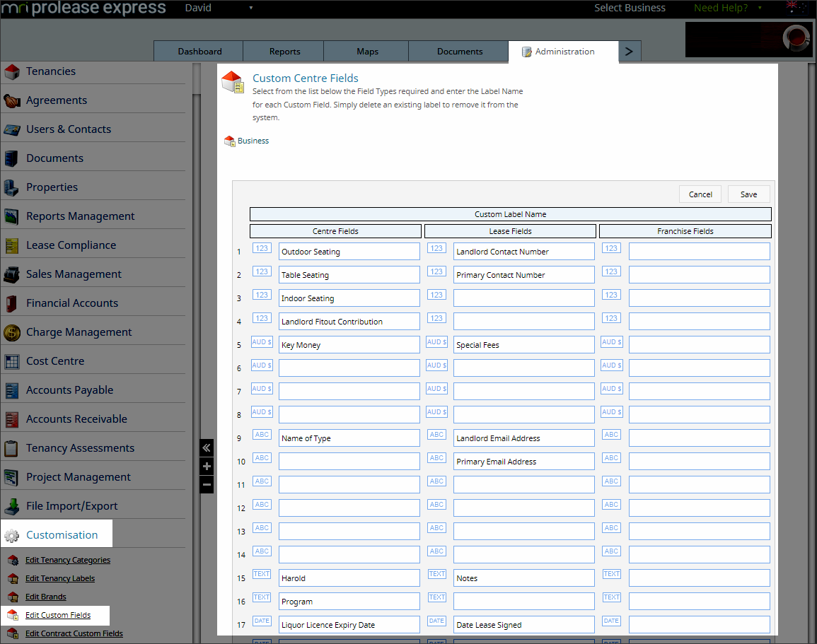Screen dimensions: 817x644
Task: Select the Administration tab
Action: coord(563,52)
